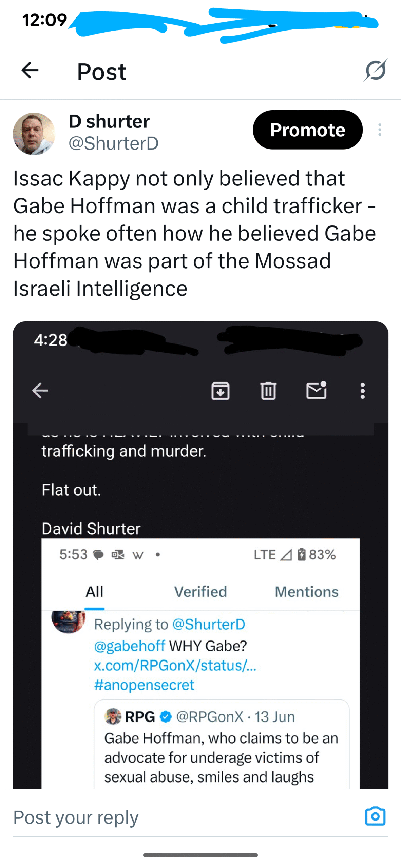Open the Grok icon at top right
This screenshot has height=868, width=401.
pyautogui.click(x=375, y=70)
